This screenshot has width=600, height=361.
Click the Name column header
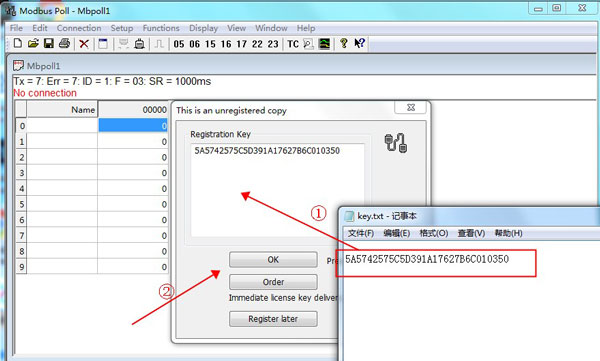(62, 109)
